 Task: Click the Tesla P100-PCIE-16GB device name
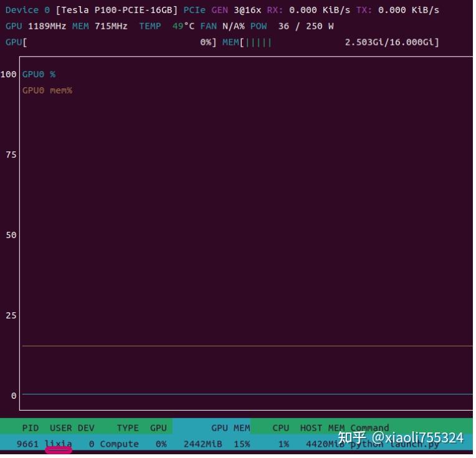click(117, 11)
